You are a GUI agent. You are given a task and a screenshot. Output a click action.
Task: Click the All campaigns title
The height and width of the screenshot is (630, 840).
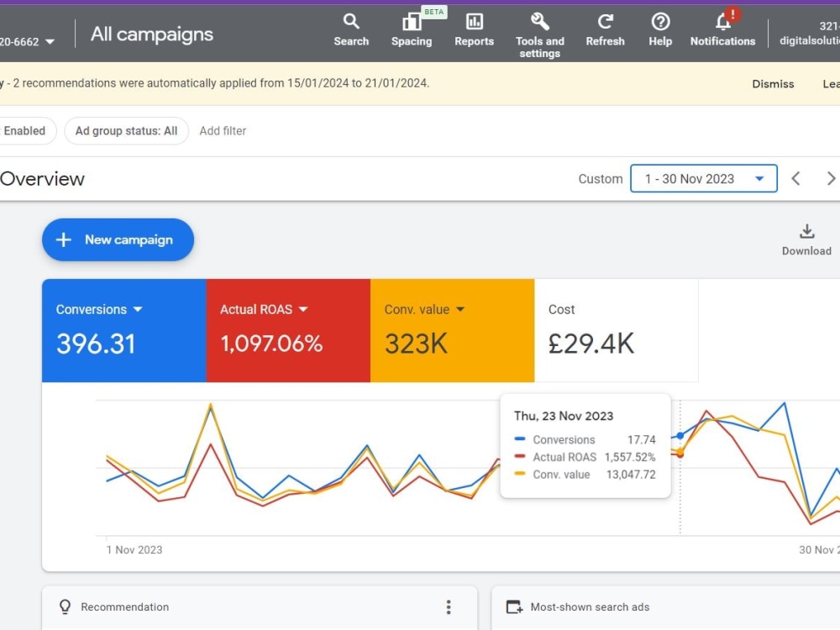pyautogui.click(x=151, y=34)
